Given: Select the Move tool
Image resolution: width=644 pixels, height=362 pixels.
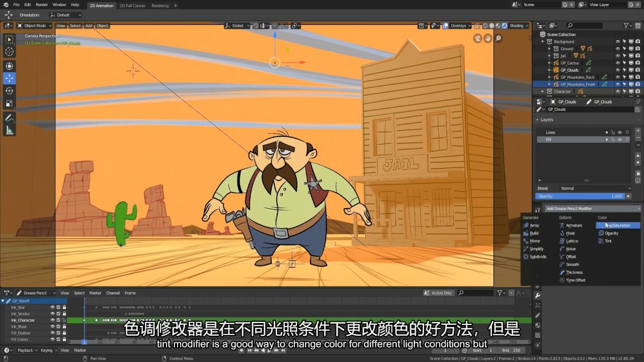Looking at the screenshot, I should coord(10,78).
